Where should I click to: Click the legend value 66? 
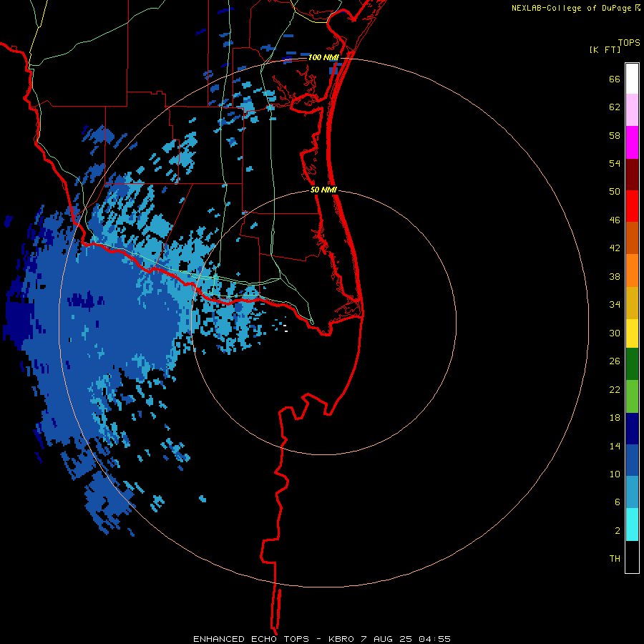[615, 79]
